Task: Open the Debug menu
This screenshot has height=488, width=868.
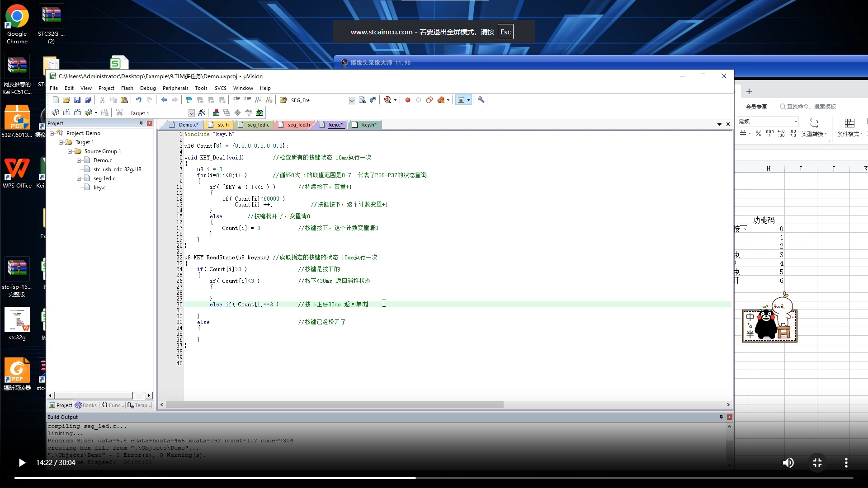Action: point(148,88)
